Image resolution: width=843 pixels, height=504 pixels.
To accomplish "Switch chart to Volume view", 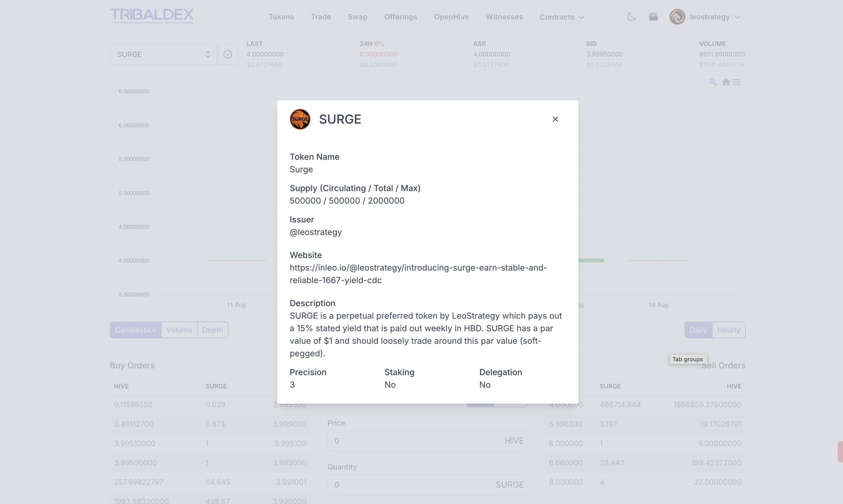I will point(179,330).
